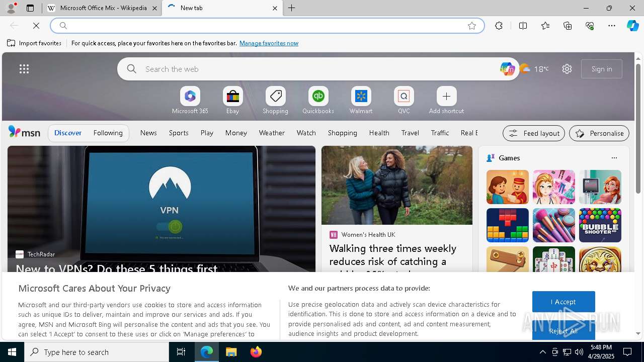Click the Personalise button
The image size is (644, 362).
[x=599, y=133]
